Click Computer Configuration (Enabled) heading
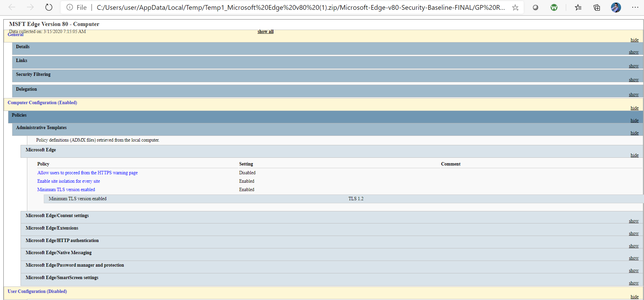 point(42,102)
